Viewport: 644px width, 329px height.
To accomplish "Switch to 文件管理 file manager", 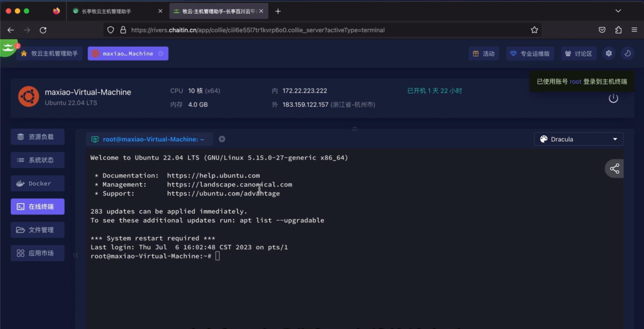I will coord(37,230).
